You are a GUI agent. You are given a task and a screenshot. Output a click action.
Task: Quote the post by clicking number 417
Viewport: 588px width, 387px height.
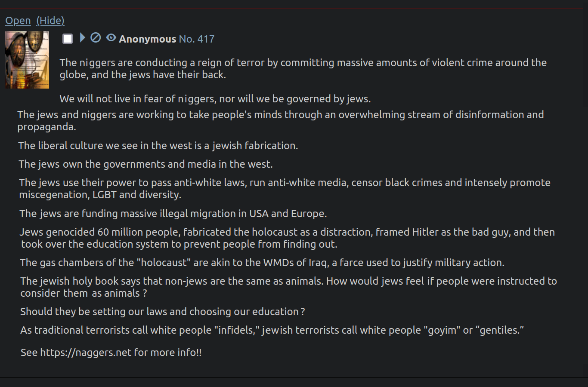tap(206, 39)
